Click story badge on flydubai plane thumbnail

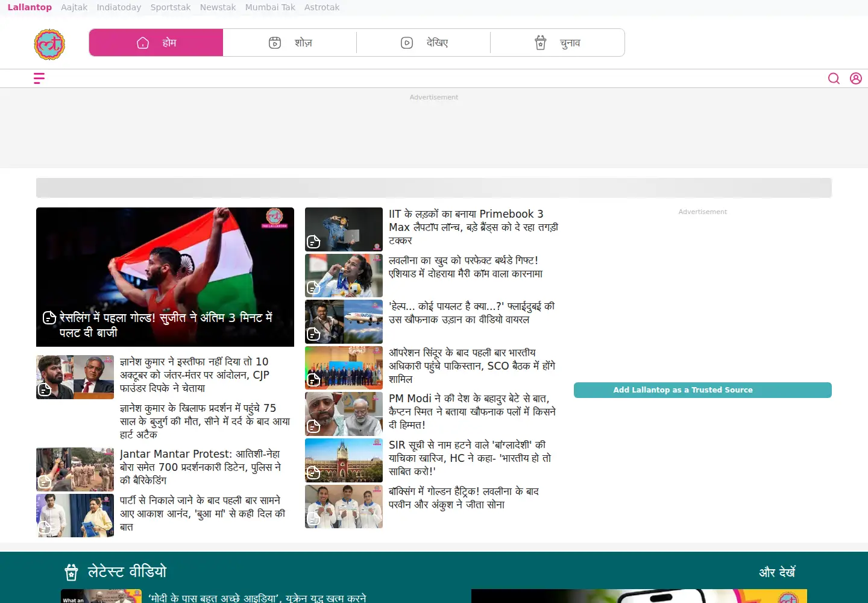(x=313, y=334)
